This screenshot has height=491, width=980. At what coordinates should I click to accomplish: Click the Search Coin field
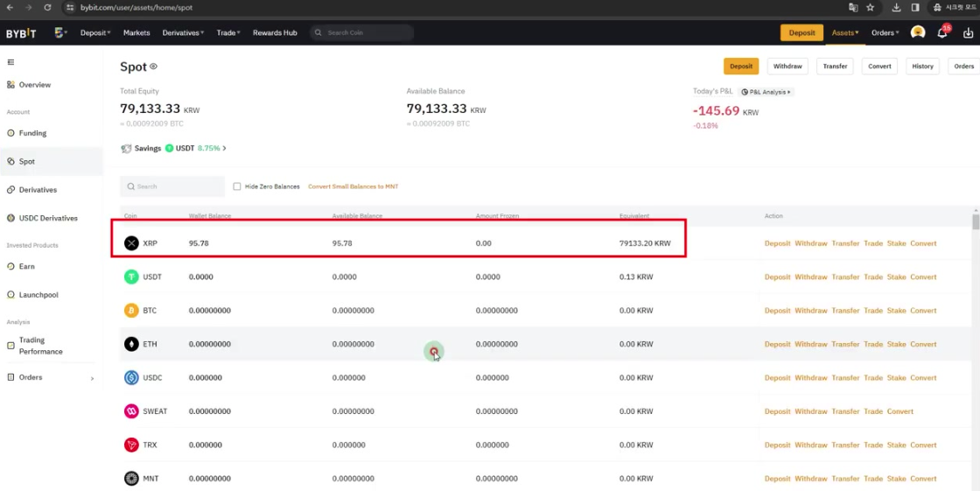point(362,32)
